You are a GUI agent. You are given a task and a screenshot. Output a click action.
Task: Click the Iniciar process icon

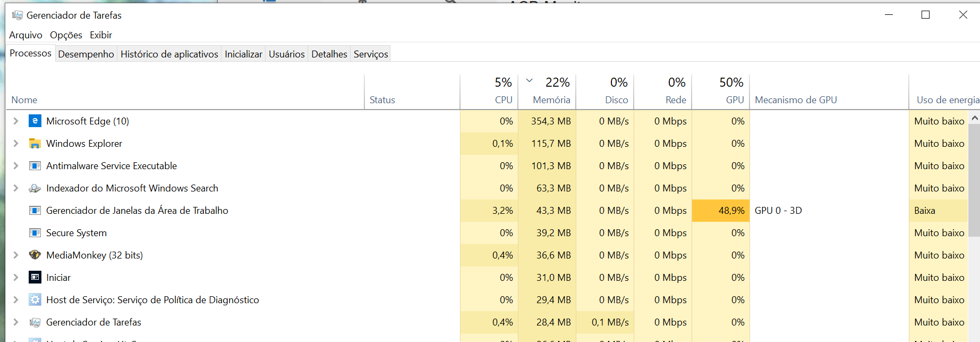35,278
